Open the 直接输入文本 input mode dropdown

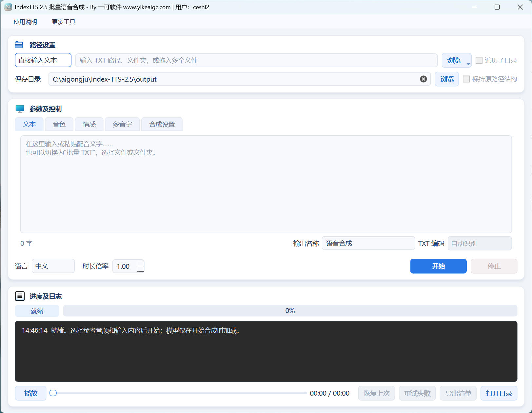click(x=43, y=60)
